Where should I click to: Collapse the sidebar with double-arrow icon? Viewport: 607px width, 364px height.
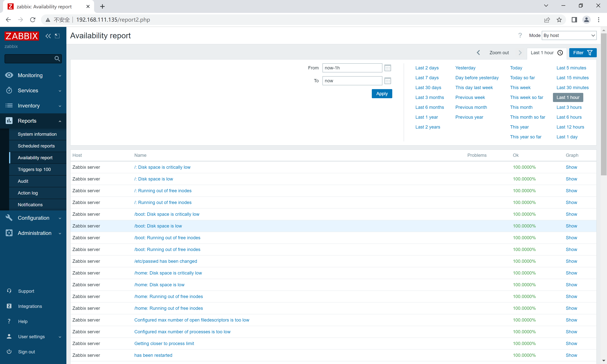click(x=48, y=36)
